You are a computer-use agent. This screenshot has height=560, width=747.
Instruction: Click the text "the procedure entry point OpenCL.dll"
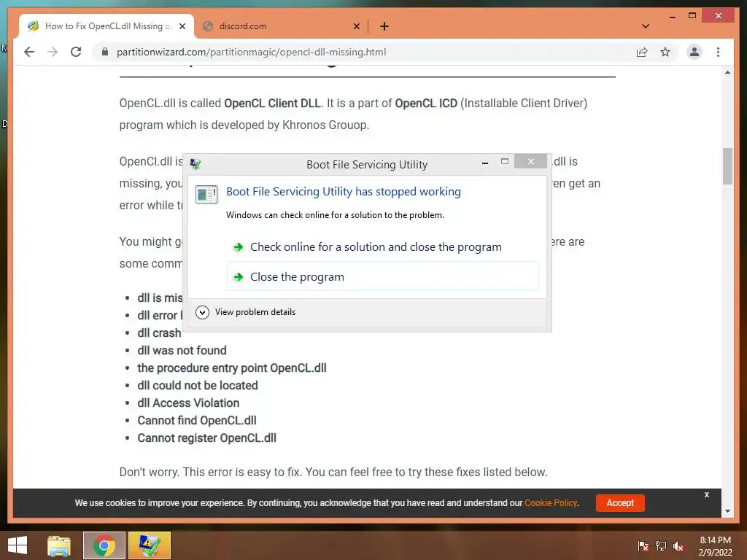[x=232, y=368]
